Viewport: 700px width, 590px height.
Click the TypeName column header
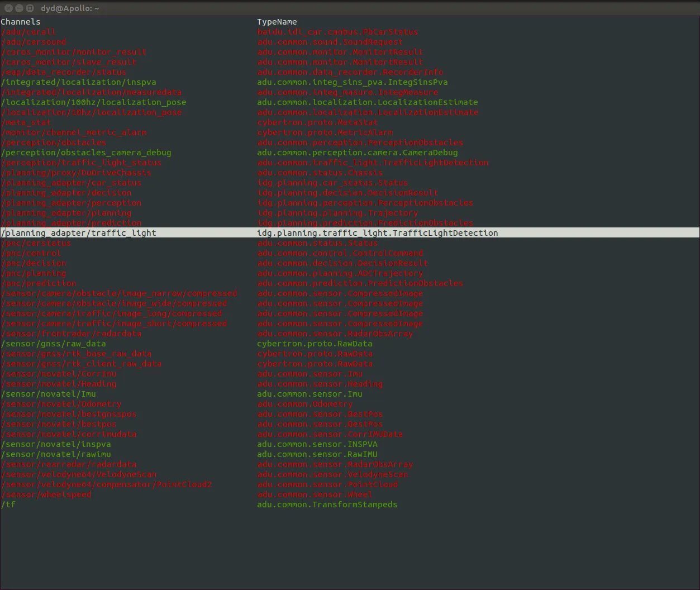pos(277,22)
